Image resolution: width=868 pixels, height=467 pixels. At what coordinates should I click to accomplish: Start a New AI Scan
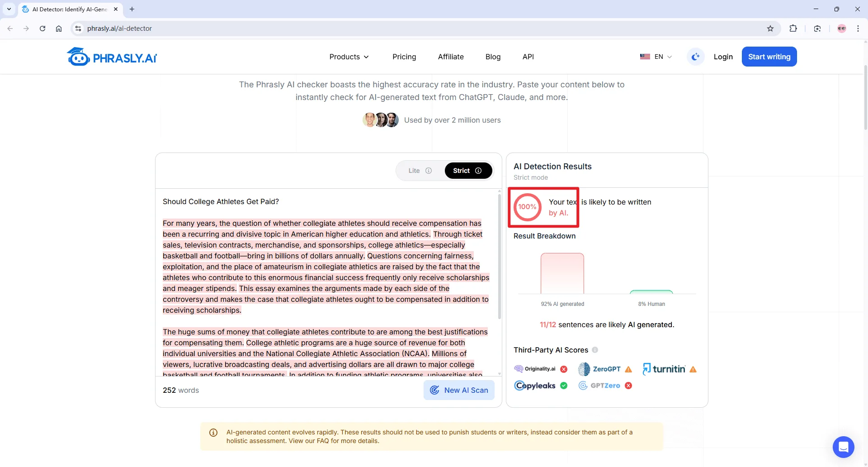tap(459, 390)
